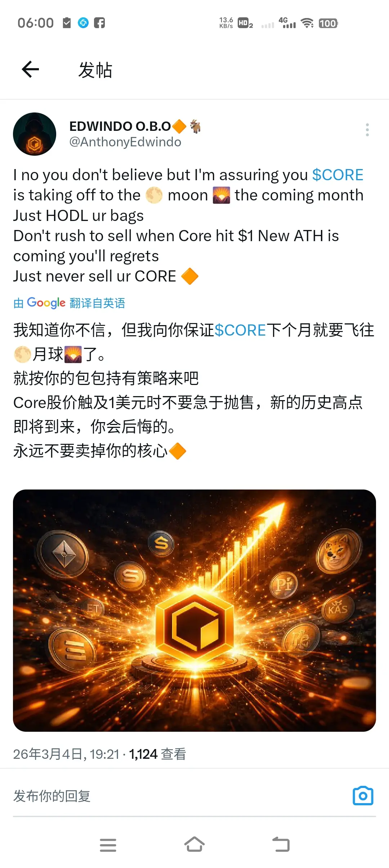Screen dimensions: 389x868
Task: Tap the back arrow icon
Action: coord(30,69)
